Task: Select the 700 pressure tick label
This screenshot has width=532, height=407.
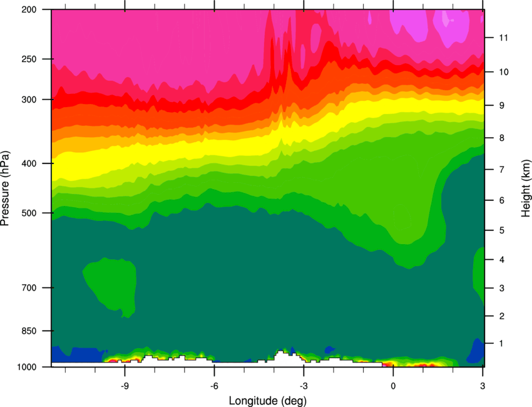Action: click(x=29, y=288)
